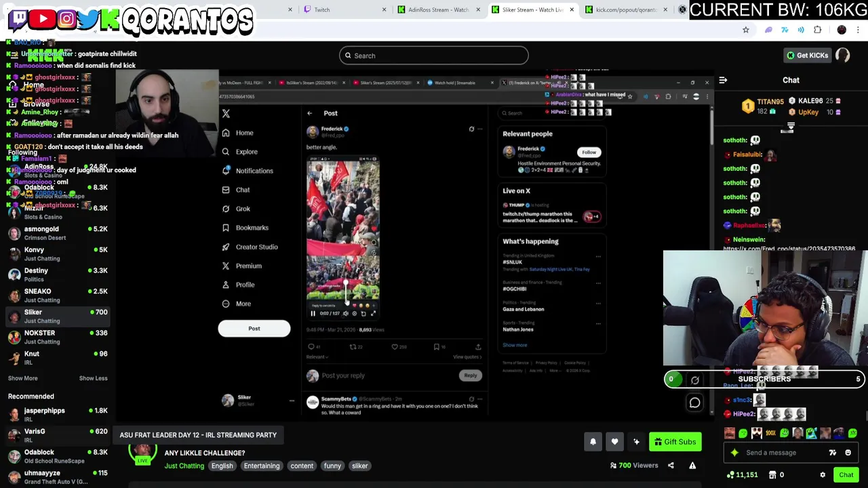Screen dimensions: 868x488
Task: Open the emoji picker in chat
Action: pyautogui.click(x=848, y=453)
